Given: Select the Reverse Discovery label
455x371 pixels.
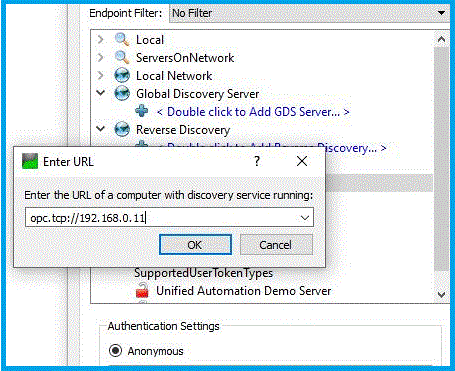Looking at the screenshot, I should pyautogui.click(x=183, y=130).
